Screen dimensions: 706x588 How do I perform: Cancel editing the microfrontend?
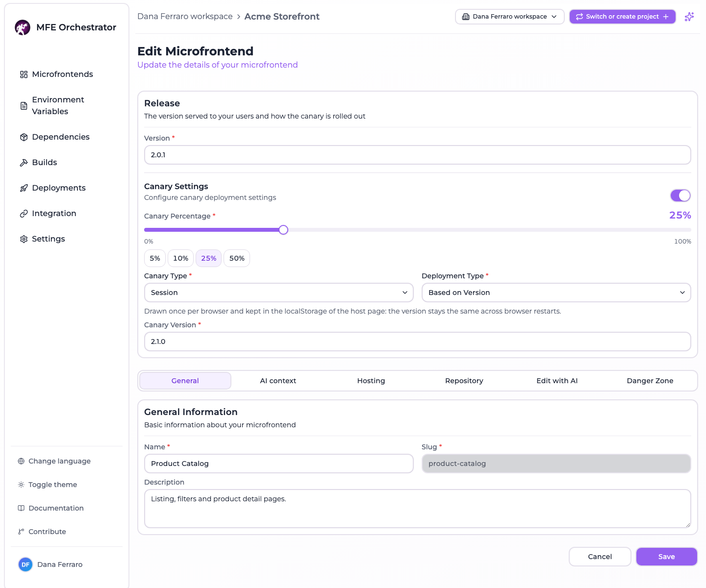pyautogui.click(x=600, y=557)
